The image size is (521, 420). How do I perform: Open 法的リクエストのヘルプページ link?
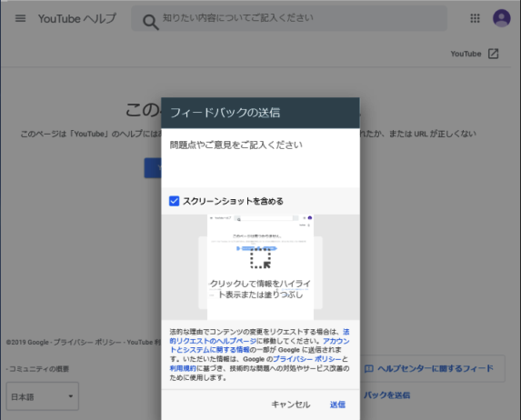259,336
